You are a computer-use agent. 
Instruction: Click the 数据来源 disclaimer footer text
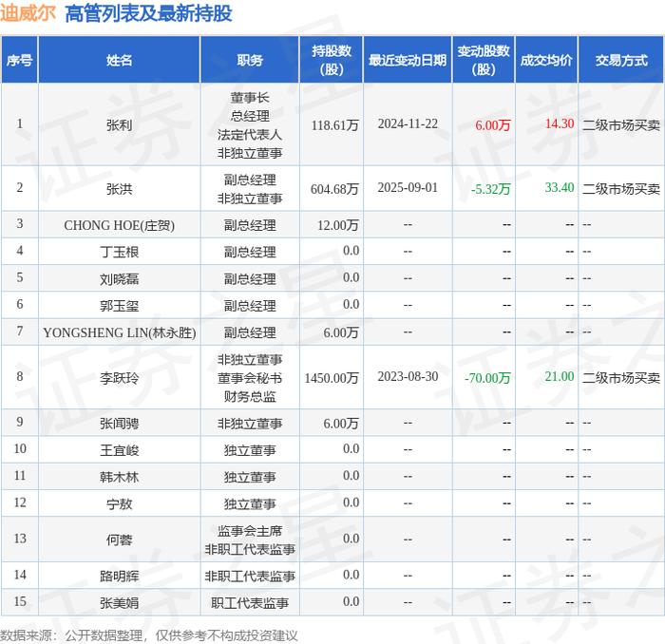149,635
